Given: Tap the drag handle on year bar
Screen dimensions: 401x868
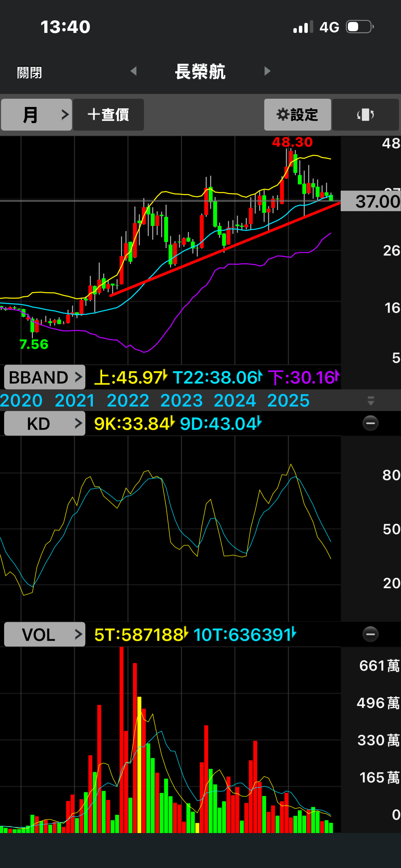Looking at the screenshot, I should (371, 400).
